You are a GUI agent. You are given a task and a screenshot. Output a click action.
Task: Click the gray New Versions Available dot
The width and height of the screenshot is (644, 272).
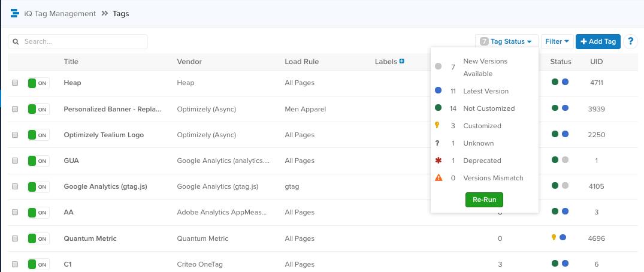439,66
